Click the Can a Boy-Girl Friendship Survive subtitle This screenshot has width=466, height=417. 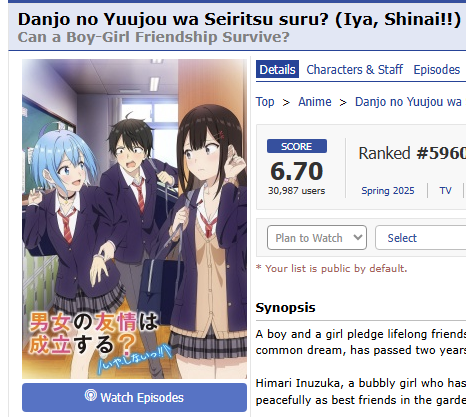pyautogui.click(x=153, y=37)
